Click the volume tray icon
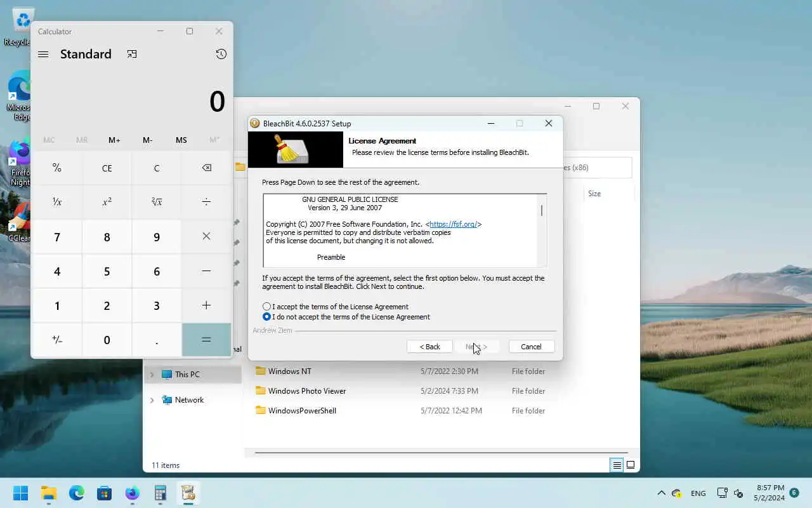The height and width of the screenshot is (508, 812). (738, 493)
